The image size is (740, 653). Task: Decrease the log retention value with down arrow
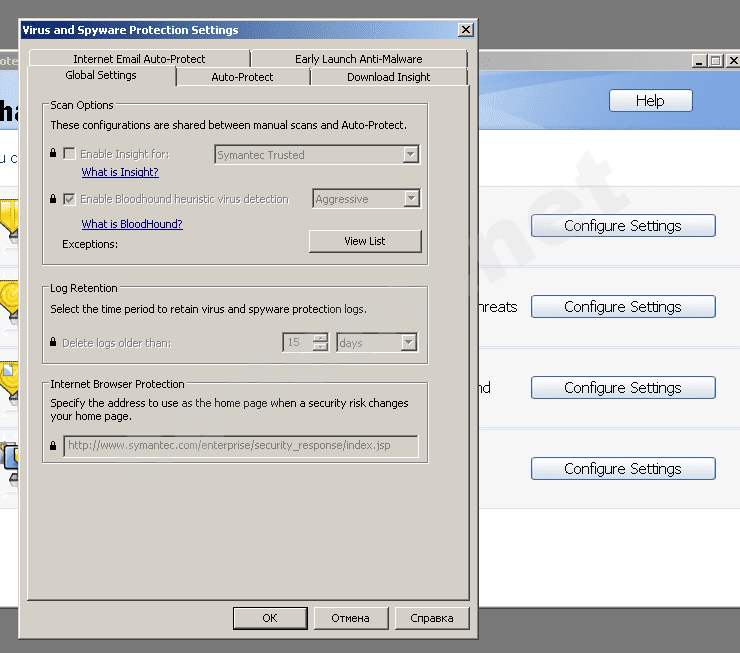point(320,347)
